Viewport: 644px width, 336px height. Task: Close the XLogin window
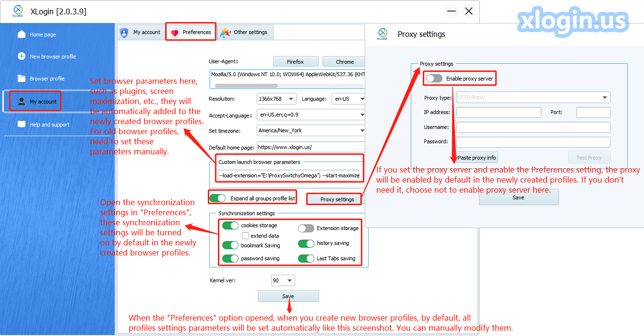point(469,11)
